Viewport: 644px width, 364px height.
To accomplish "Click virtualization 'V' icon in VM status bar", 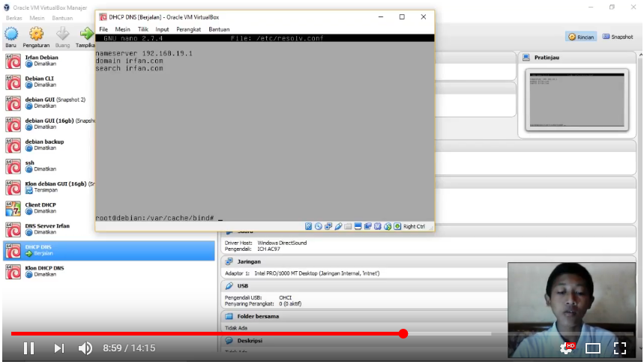I will (x=377, y=226).
